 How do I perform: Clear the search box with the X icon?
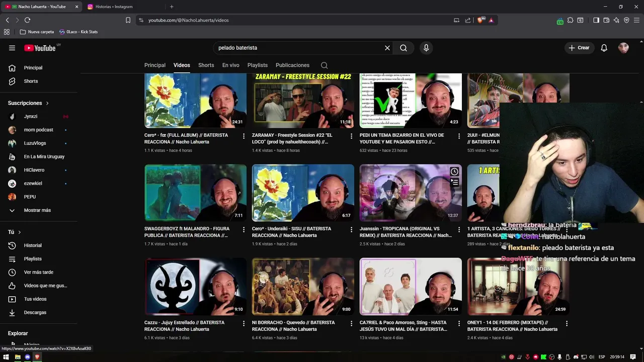click(387, 48)
